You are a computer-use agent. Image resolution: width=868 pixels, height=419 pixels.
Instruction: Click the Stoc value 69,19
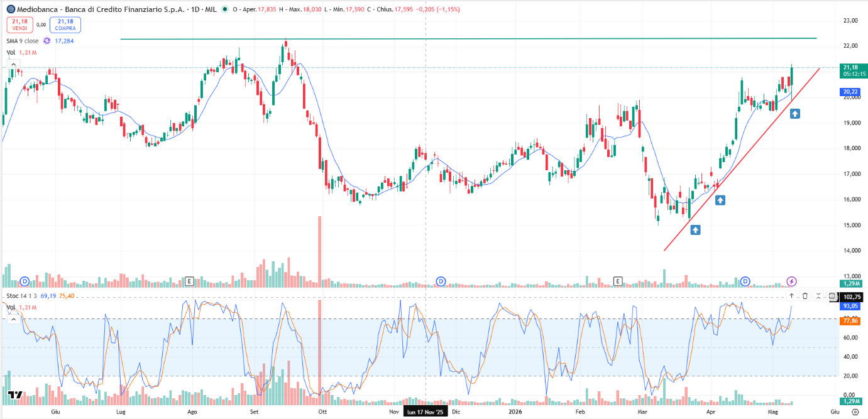point(48,295)
